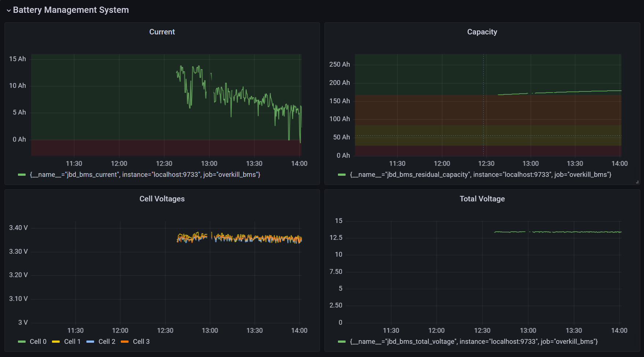Click the 0 Ah label on Current chart
Screen dimensions: 644x357
[x=19, y=140]
